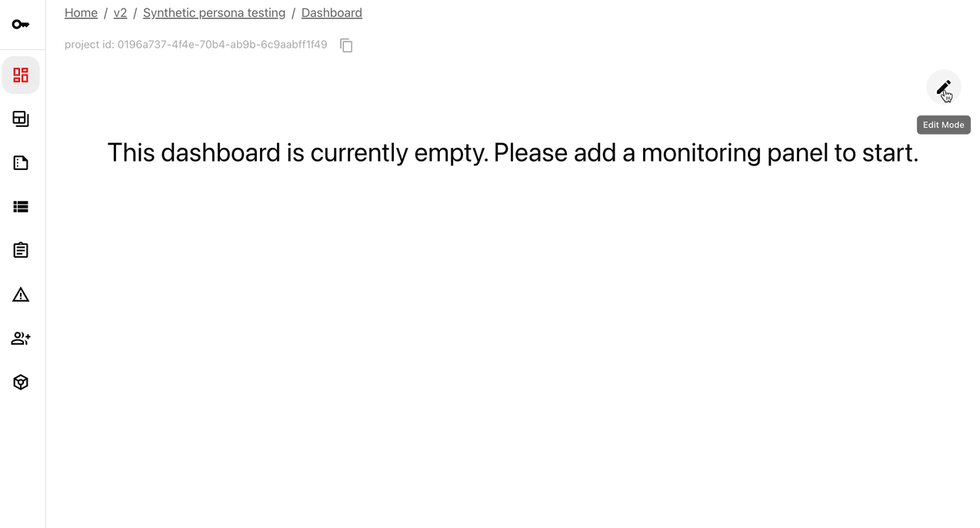This screenshot has height=528, width=980.
Task: Click the circular background of the pencil button
Action: (944, 87)
